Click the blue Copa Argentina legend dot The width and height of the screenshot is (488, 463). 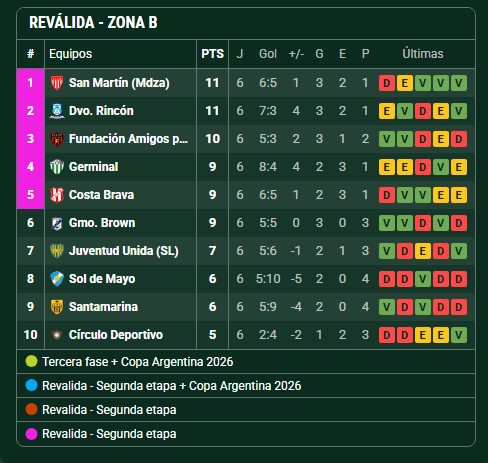click(x=31, y=386)
